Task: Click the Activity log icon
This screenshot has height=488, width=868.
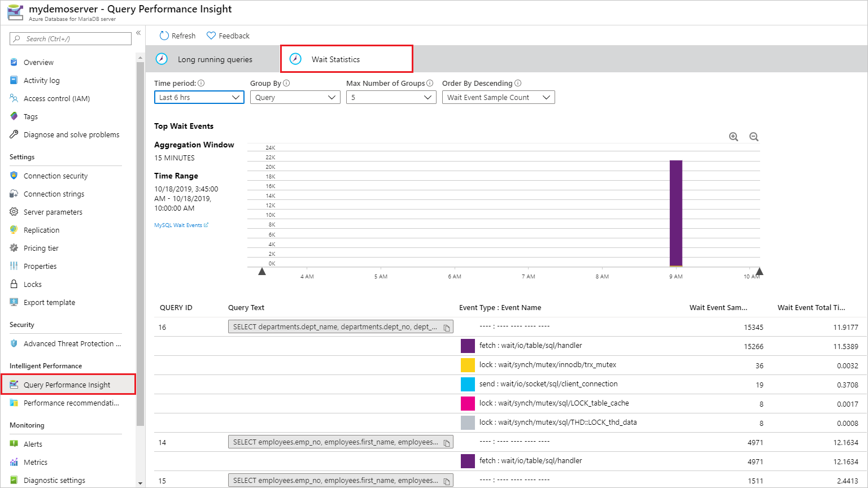Action: [14, 80]
